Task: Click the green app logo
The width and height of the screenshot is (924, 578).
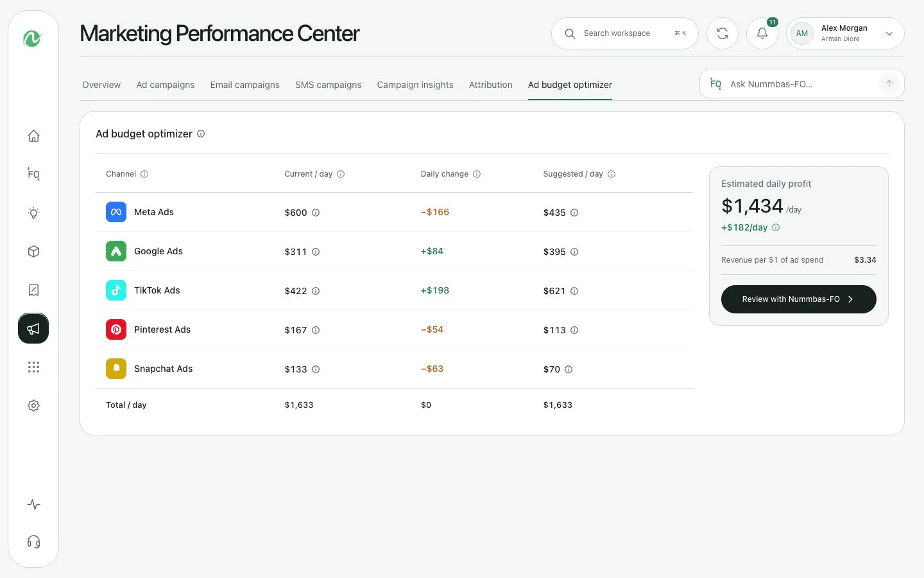Action: pos(33,39)
